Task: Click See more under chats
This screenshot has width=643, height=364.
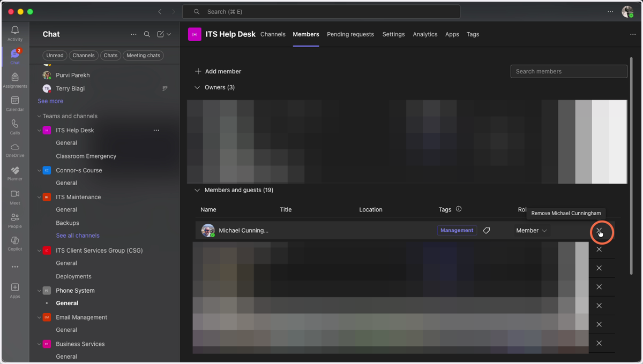Action: (50, 101)
